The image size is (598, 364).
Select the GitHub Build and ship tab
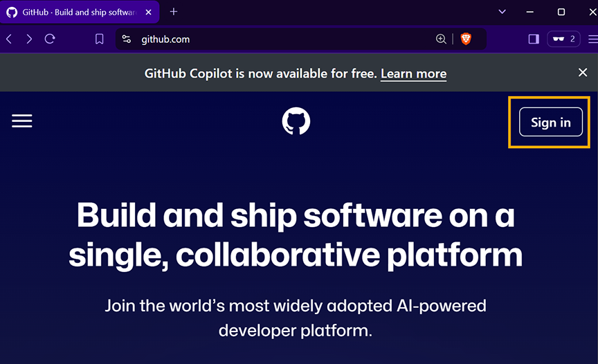click(x=80, y=12)
